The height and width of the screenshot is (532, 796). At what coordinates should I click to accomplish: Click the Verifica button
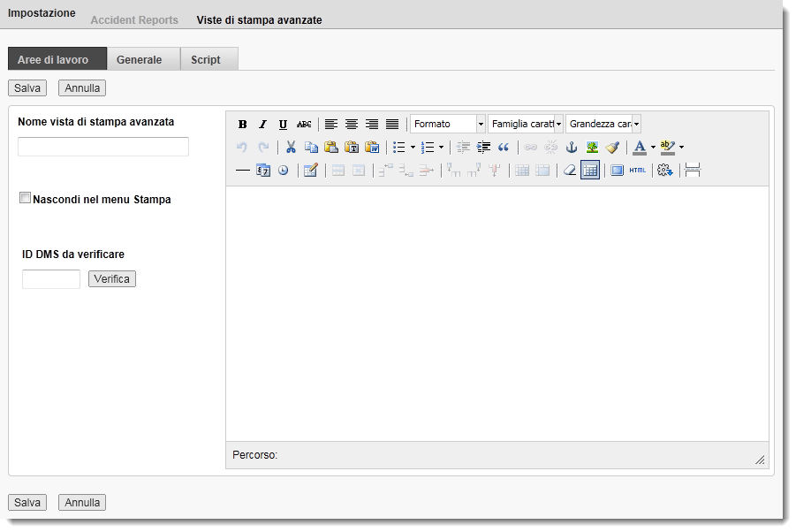(x=111, y=278)
